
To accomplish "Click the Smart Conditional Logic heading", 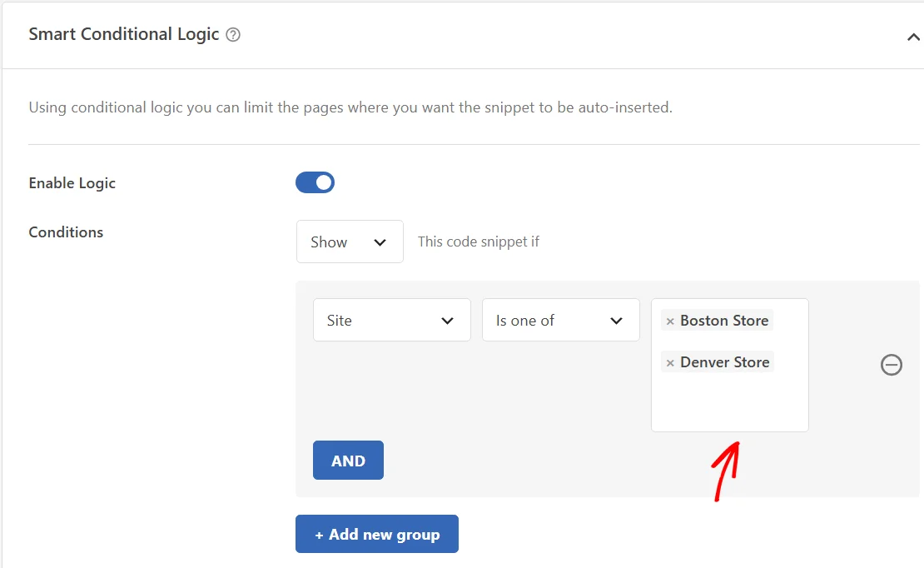I will point(124,34).
